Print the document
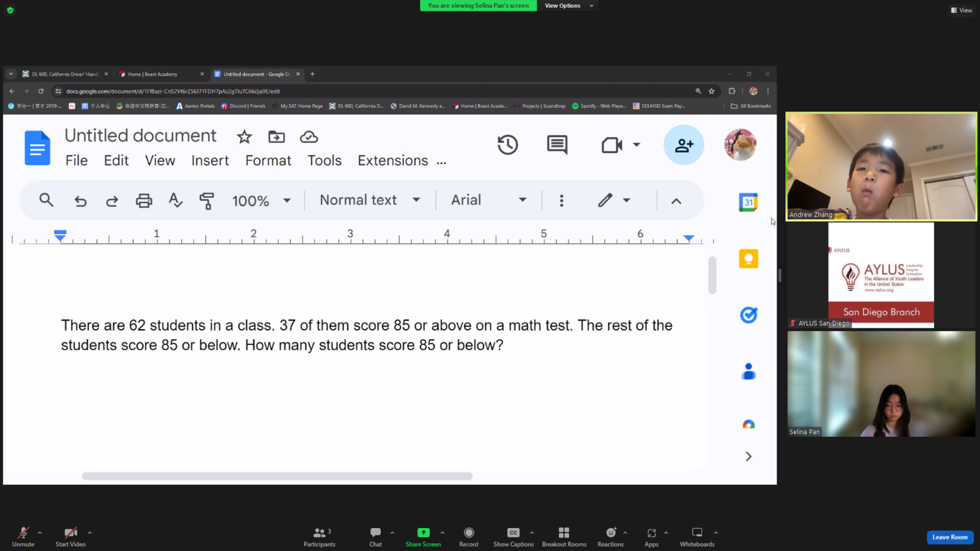The image size is (980, 551). [144, 201]
